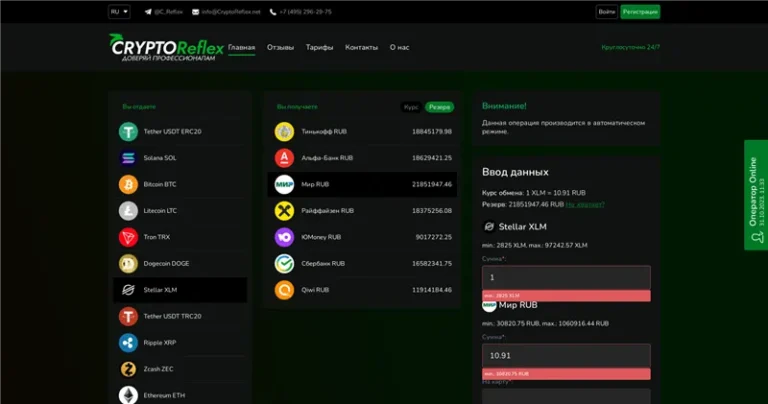Open the RU language dropdown
768x404 pixels.
(x=119, y=12)
